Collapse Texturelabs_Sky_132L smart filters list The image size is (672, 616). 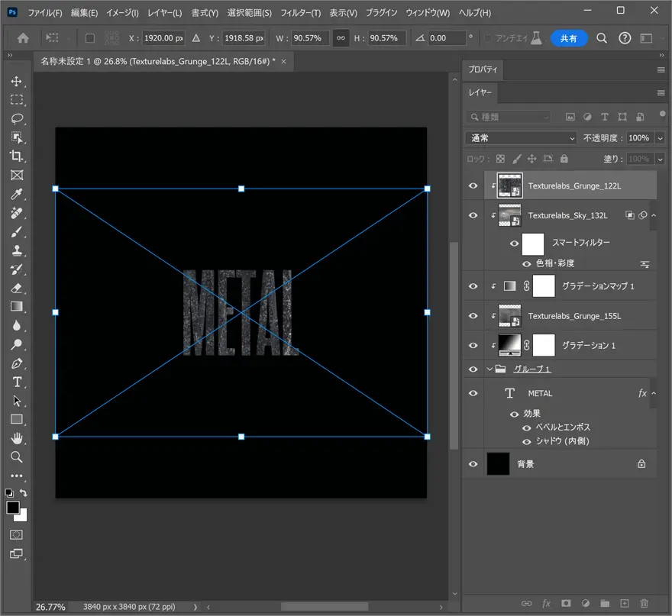coord(654,215)
